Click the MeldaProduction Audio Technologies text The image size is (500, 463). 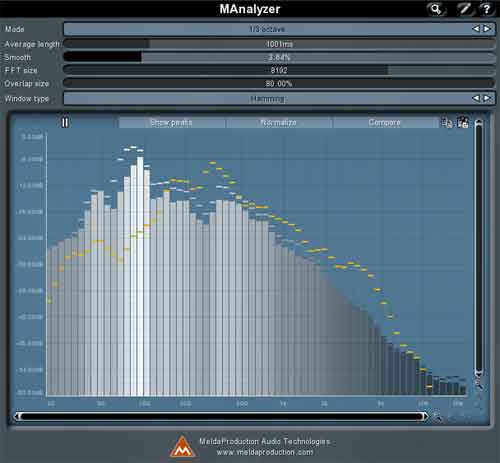click(265, 441)
